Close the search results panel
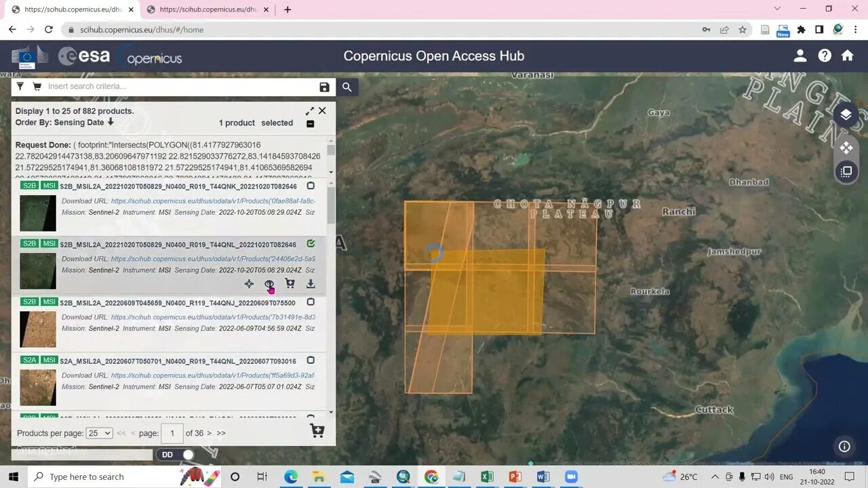Viewport: 868px width, 488px height. point(322,110)
